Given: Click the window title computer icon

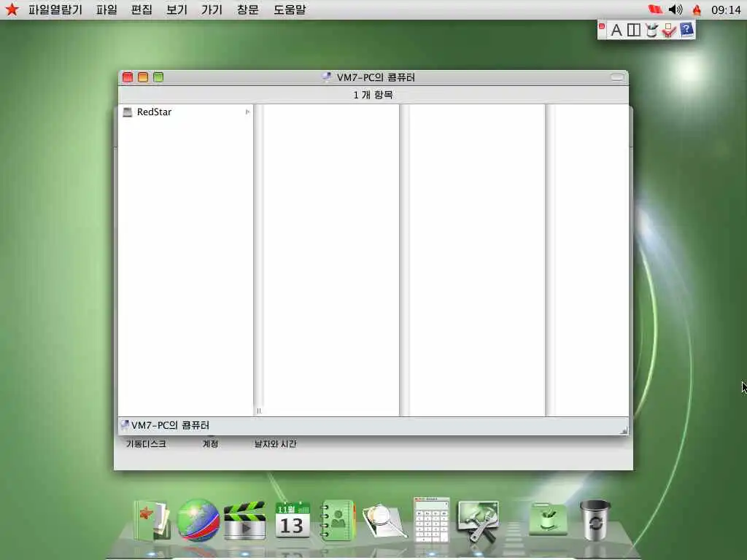Looking at the screenshot, I should coord(326,77).
